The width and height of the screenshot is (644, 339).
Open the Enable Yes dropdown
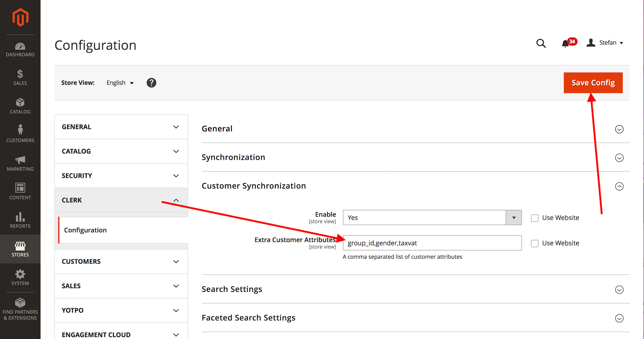point(432,218)
